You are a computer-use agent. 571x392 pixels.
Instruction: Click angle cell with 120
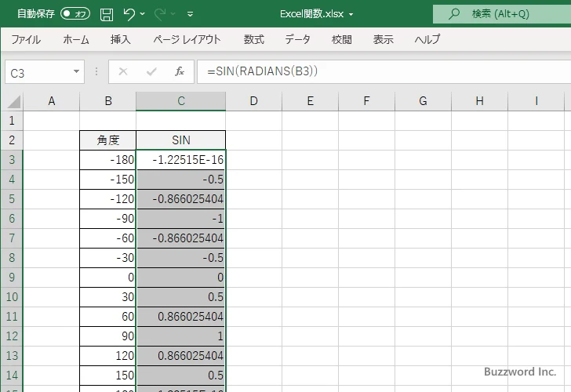point(107,356)
